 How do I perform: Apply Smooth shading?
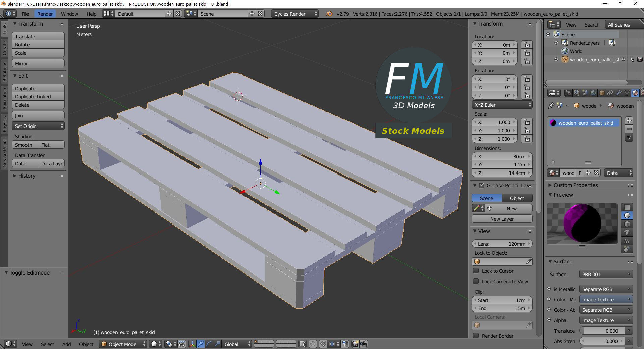coord(25,145)
